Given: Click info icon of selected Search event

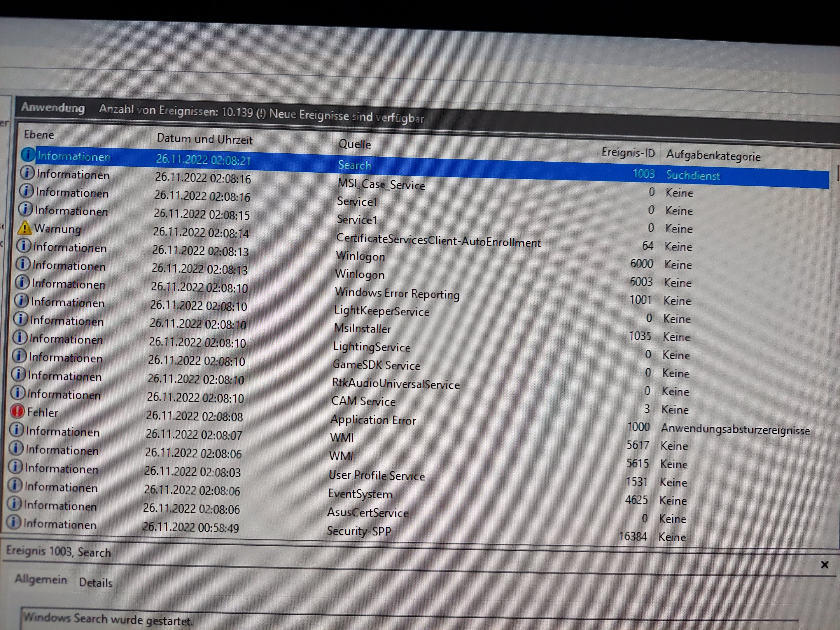Looking at the screenshot, I should tap(28, 155).
